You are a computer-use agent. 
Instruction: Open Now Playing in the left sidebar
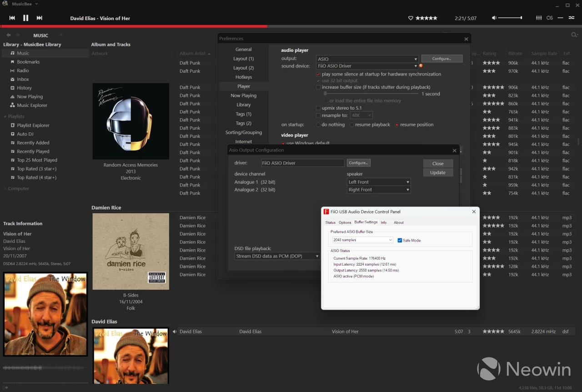click(x=30, y=96)
